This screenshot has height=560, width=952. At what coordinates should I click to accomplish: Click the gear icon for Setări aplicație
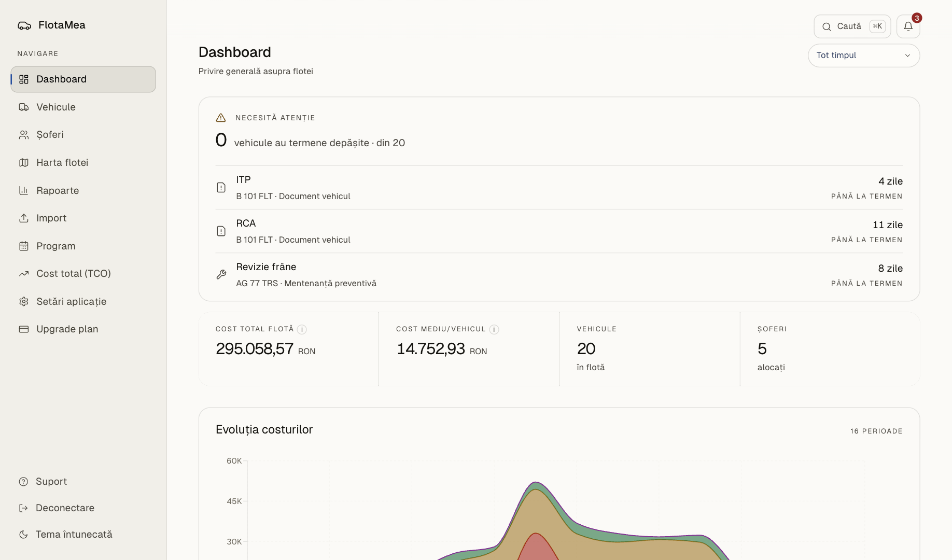[x=24, y=302]
